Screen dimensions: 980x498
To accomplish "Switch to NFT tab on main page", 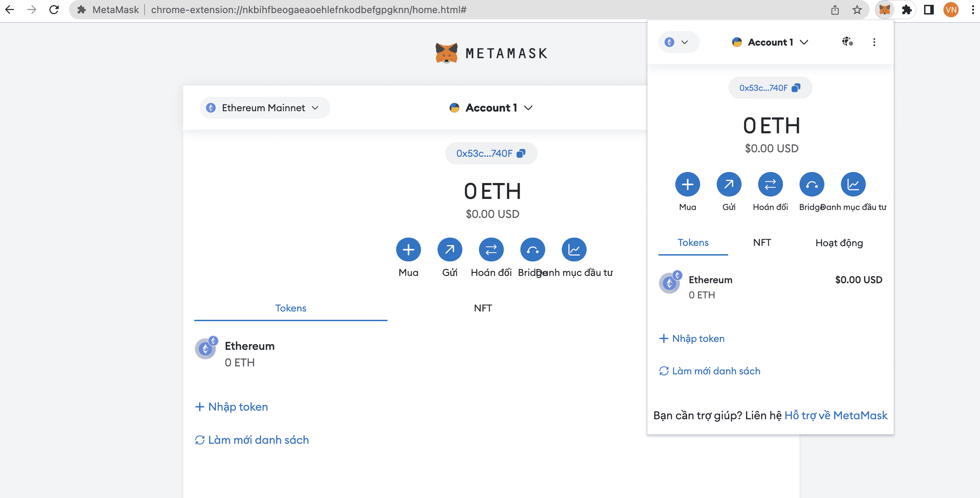I will pos(483,308).
